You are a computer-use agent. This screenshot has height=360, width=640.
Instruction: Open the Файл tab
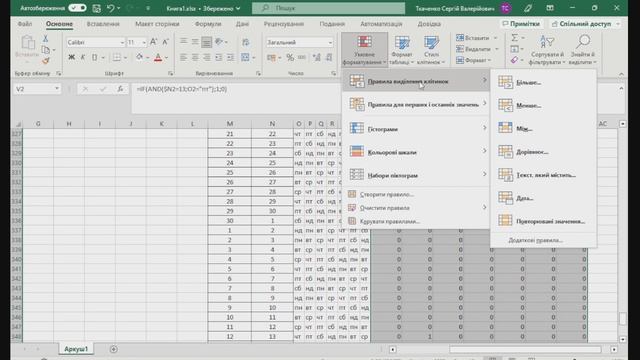24,24
